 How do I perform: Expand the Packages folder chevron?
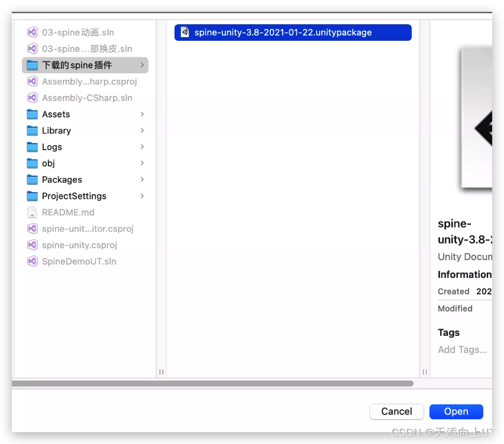(142, 180)
